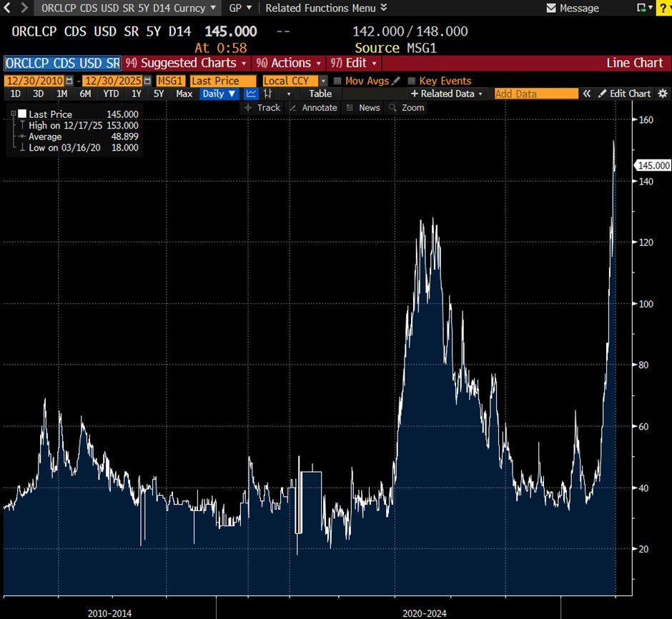672x619 pixels.
Task: Toggle Last Price series legend box
Action: [x=22, y=114]
